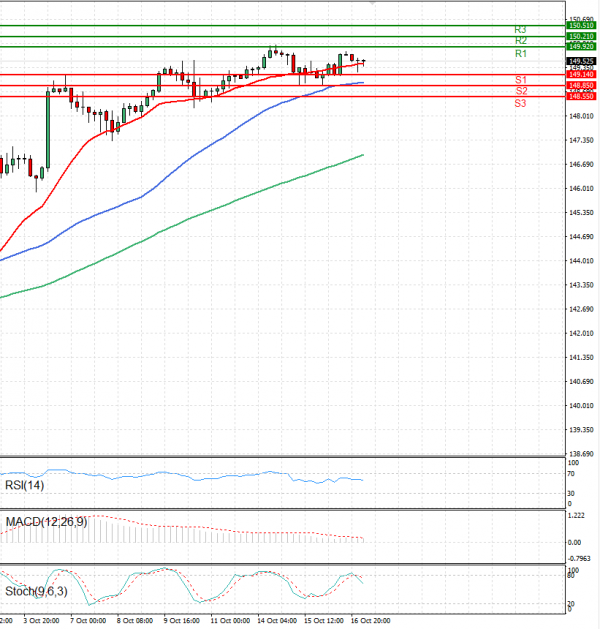Click the 148.010 price axis value
Viewport: 600px width, 629px height.
(581, 116)
